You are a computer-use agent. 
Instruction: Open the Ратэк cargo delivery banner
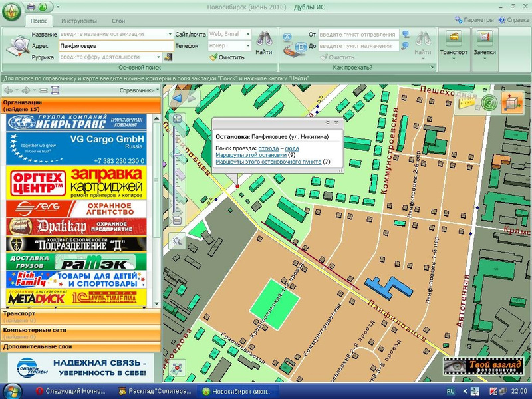(76, 261)
